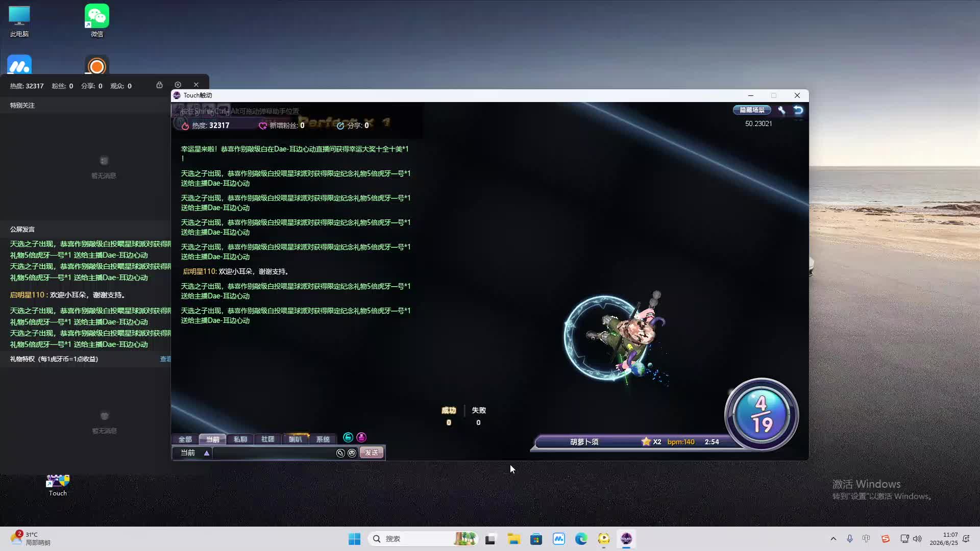Click the 新增粉丝 stat in the game overlay
This screenshot has height=551, width=980.
tap(282, 126)
